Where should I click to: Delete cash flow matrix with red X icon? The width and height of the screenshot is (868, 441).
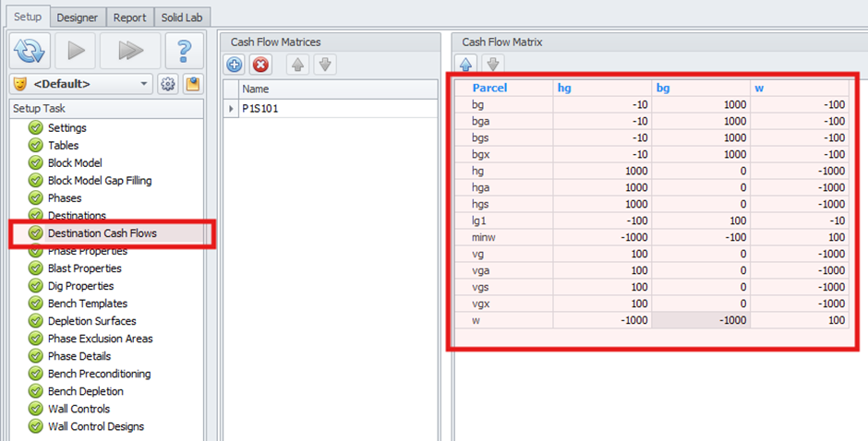tap(260, 65)
